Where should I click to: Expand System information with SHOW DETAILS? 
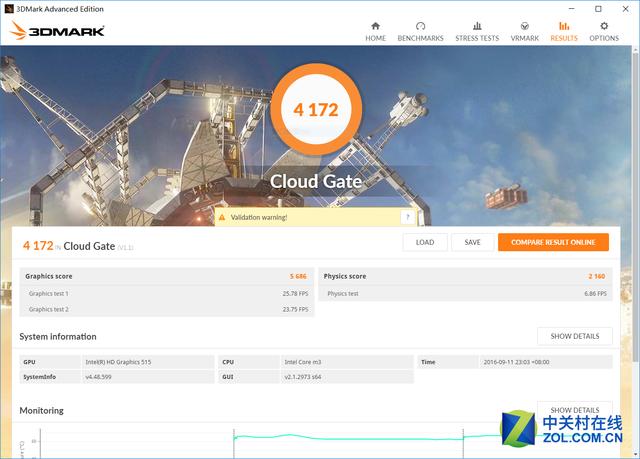click(574, 336)
